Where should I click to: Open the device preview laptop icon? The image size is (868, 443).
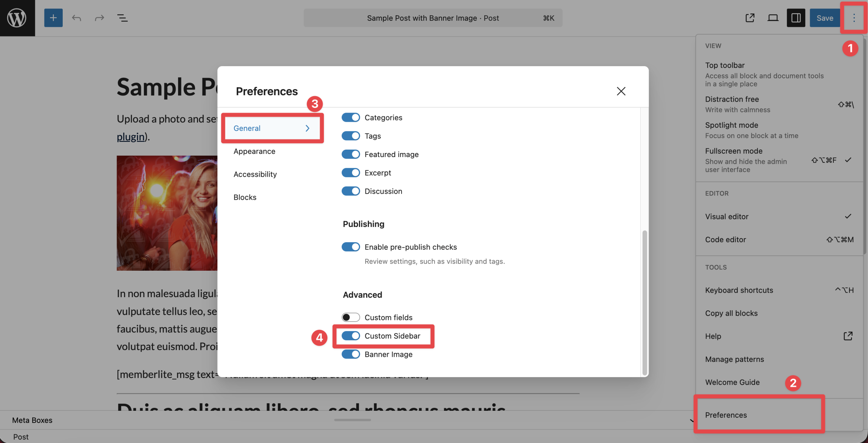773,18
